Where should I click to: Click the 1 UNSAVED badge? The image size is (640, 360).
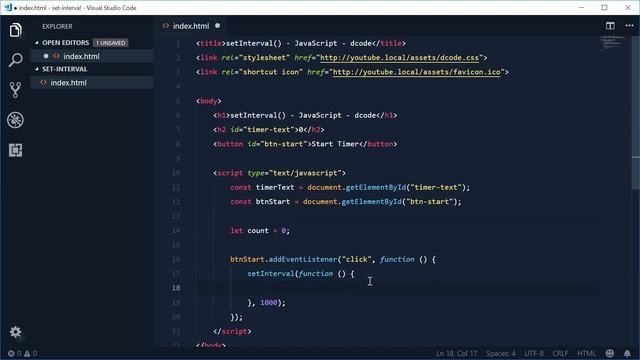pos(111,43)
